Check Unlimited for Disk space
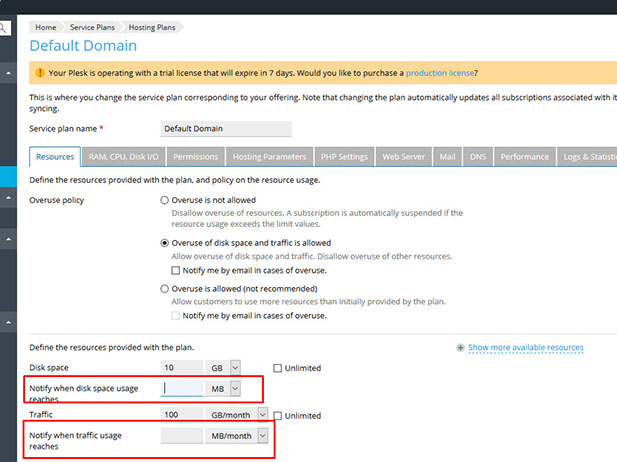This screenshot has height=462, width=617. (x=278, y=368)
